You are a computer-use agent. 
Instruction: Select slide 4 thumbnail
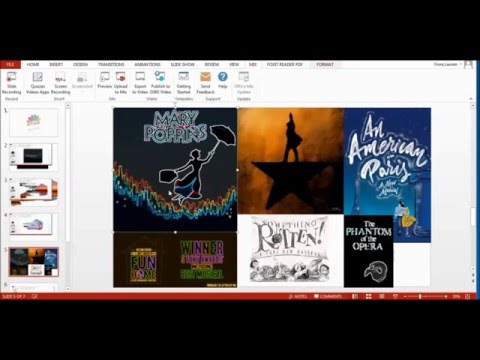(x=34, y=226)
